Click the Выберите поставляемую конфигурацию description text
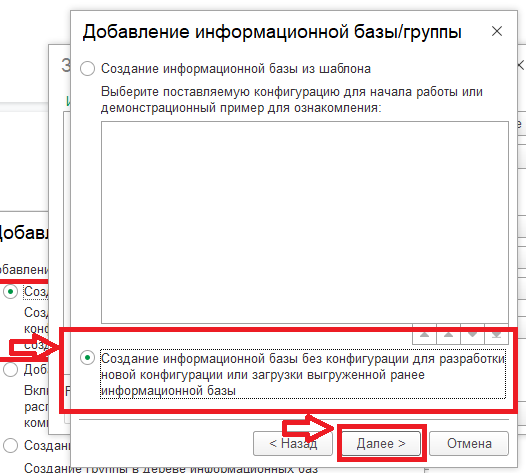The width and height of the screenshot is (526, 473). tap(292, 100)
